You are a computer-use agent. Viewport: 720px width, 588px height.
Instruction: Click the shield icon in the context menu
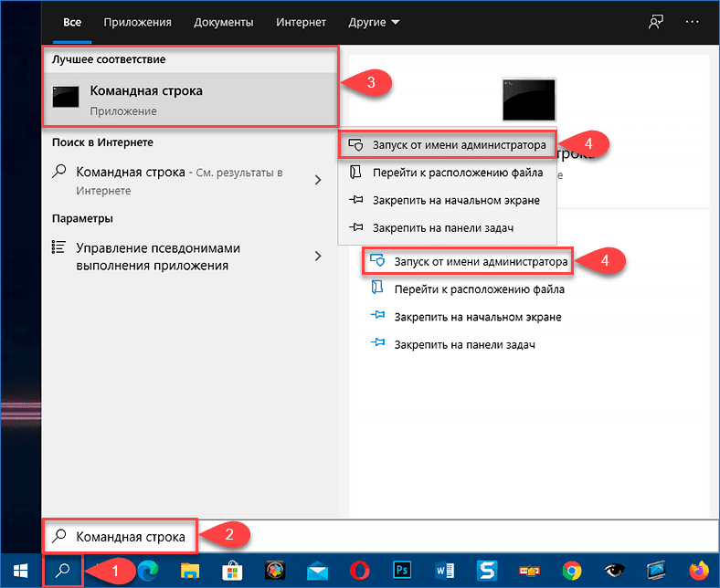pyautogui.click(x=355, y=144)
